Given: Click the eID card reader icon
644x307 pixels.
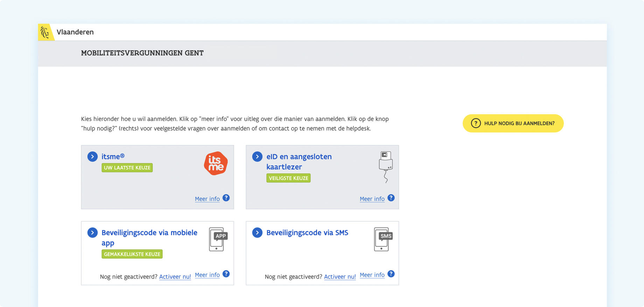Looking at the screenshot, I should point(386,167).
